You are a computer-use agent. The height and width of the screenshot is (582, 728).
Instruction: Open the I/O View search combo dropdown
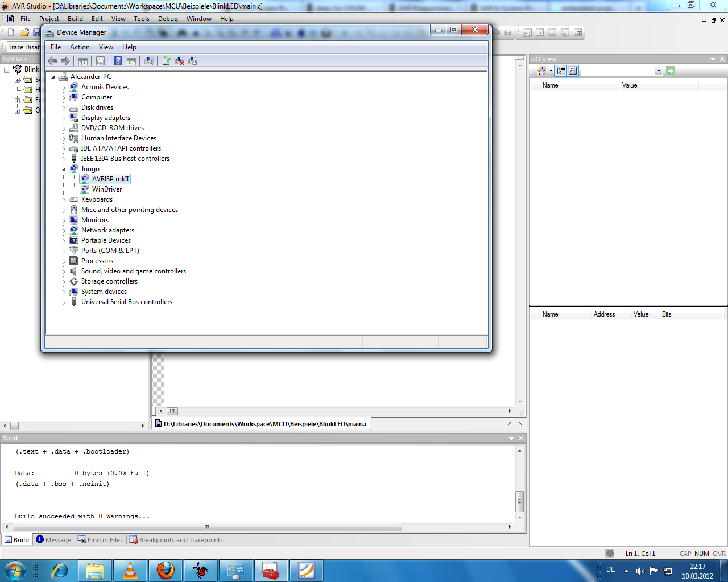click(x=659, y=71)
